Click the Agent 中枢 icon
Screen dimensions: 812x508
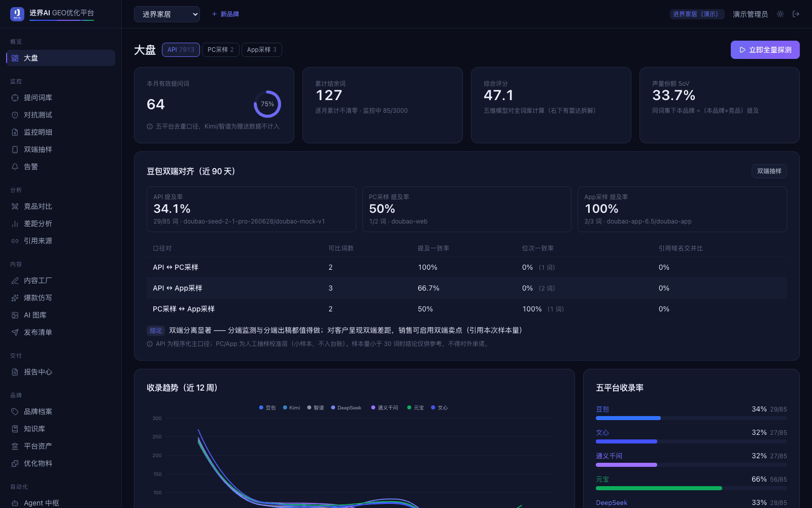[x=15, y=503]
